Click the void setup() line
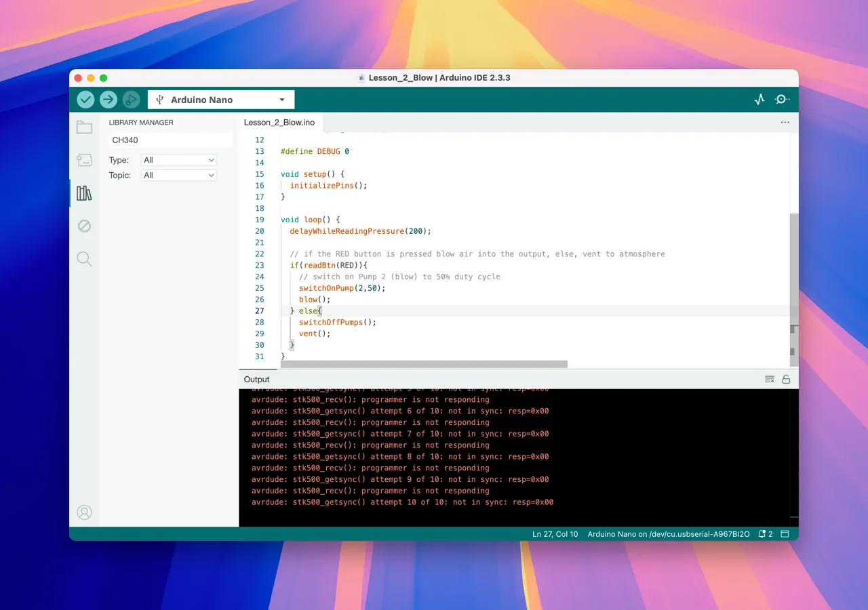This screenshot has height=610, width=868. [x=313, y=174]
